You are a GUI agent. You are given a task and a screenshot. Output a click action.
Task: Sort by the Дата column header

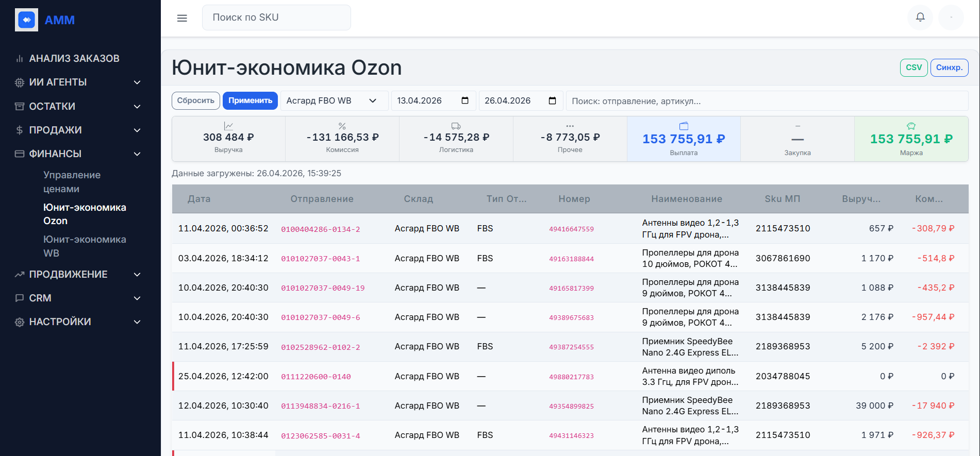click(x=199, y=199)
